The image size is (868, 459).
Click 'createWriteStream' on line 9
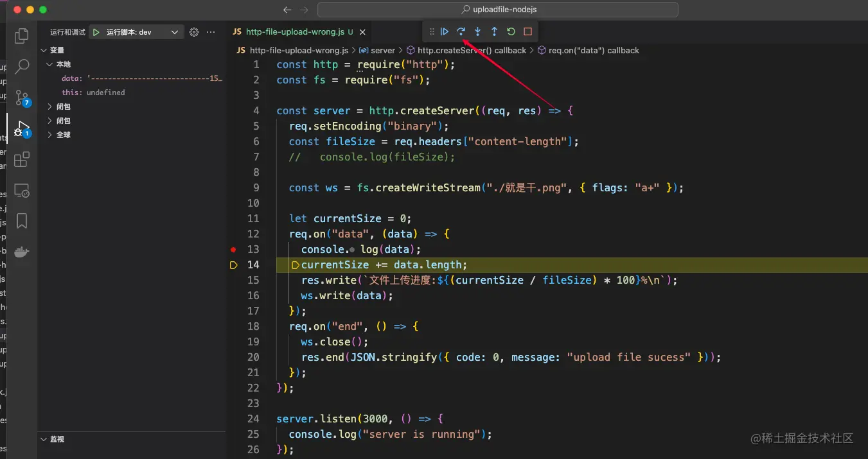coord(428,187)
